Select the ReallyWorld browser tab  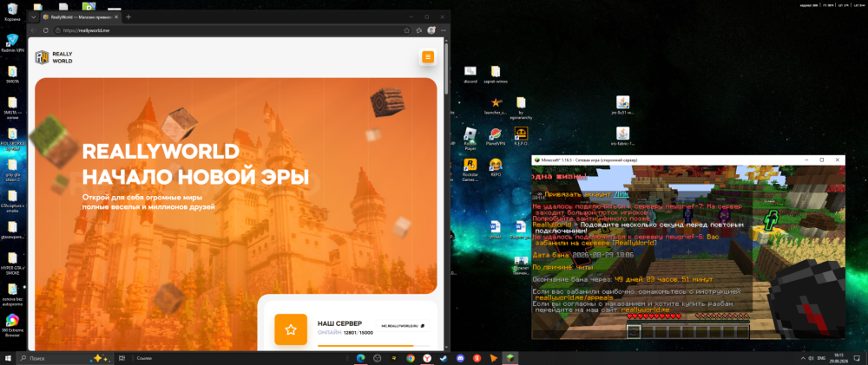[80, 17]
